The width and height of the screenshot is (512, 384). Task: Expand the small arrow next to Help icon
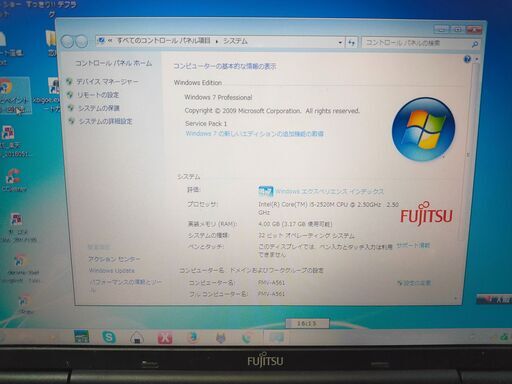[477, 59]
